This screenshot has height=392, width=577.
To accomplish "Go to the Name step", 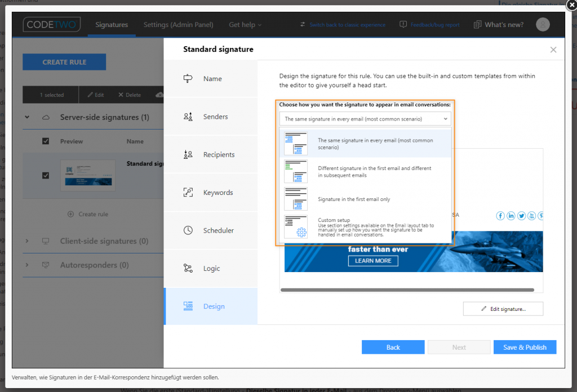I will [211, 79].
